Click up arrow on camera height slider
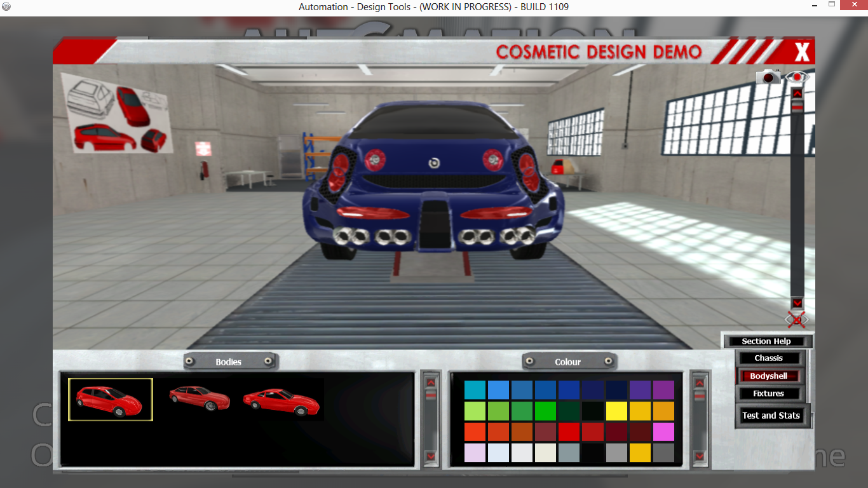This screenshot has width=868, height=488. point(797,93)
